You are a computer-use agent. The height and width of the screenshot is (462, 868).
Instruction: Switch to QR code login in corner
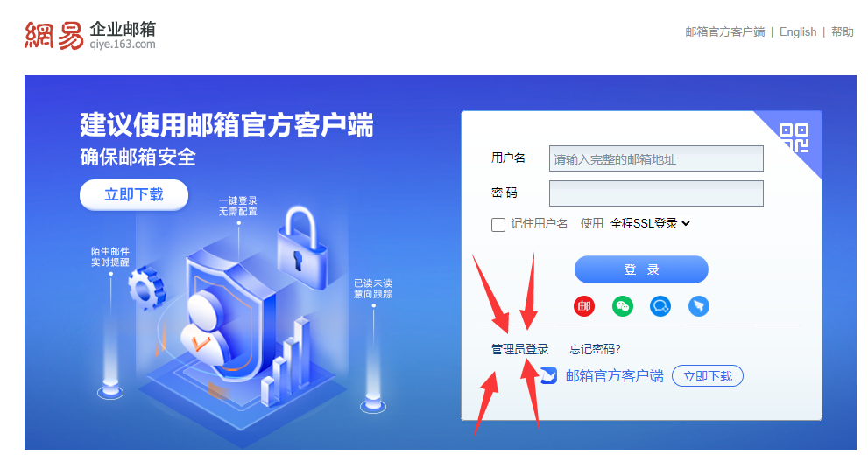[x=794, y=137]
